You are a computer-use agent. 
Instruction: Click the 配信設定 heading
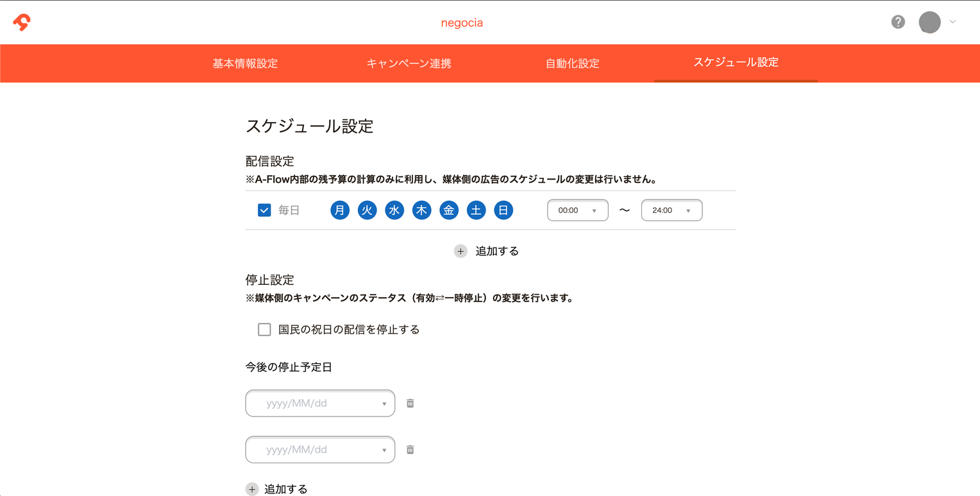pyautogui.click(x=270, y=162)
